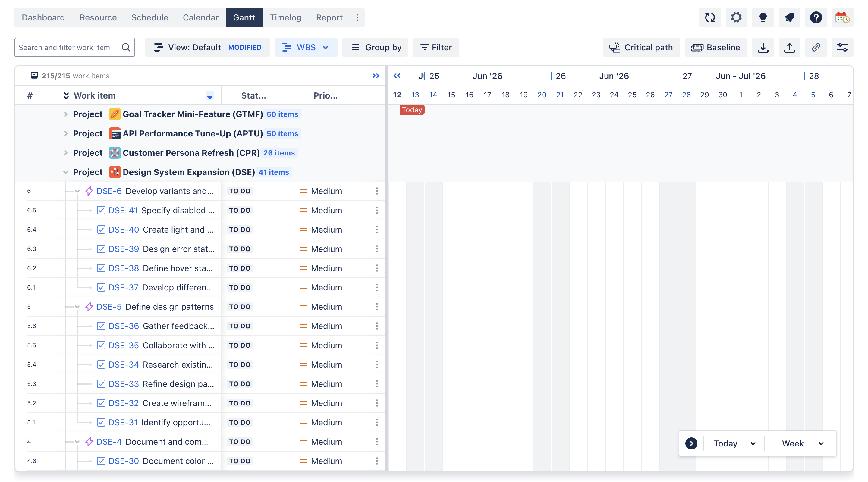This screenshot has width=868, height=482.
Task: Expand the Goal Tracker Mini-Feature project
Action: 66,114
